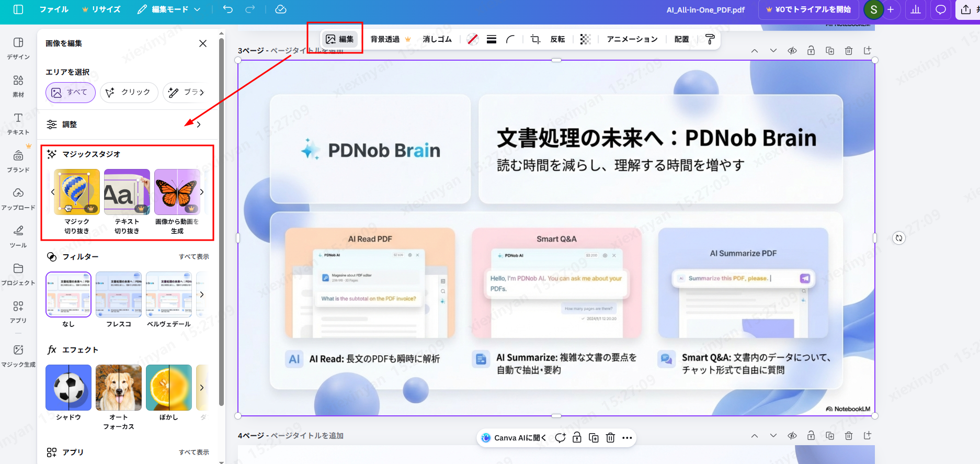Duplicate page 3

coord(830,51)
